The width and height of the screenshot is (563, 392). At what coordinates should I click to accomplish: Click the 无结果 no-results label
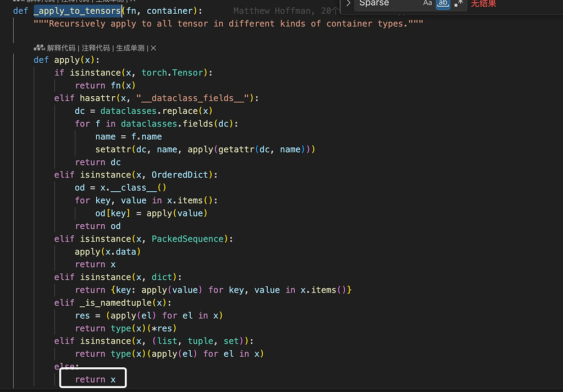(483, 3)
